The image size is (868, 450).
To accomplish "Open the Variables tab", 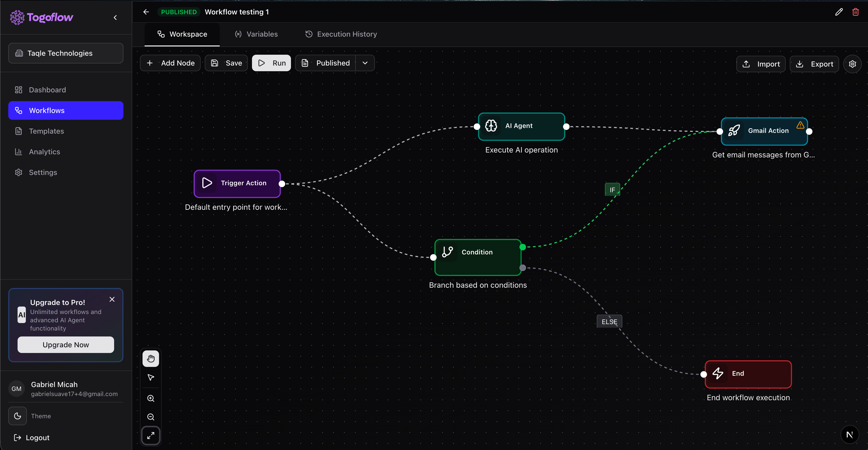I will (x=256, y=34).
